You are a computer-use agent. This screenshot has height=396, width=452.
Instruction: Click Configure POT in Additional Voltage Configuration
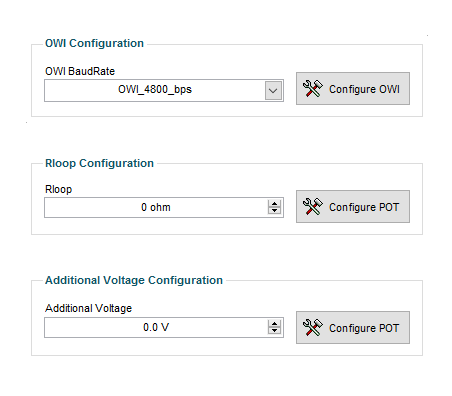[x=353, y=328]
